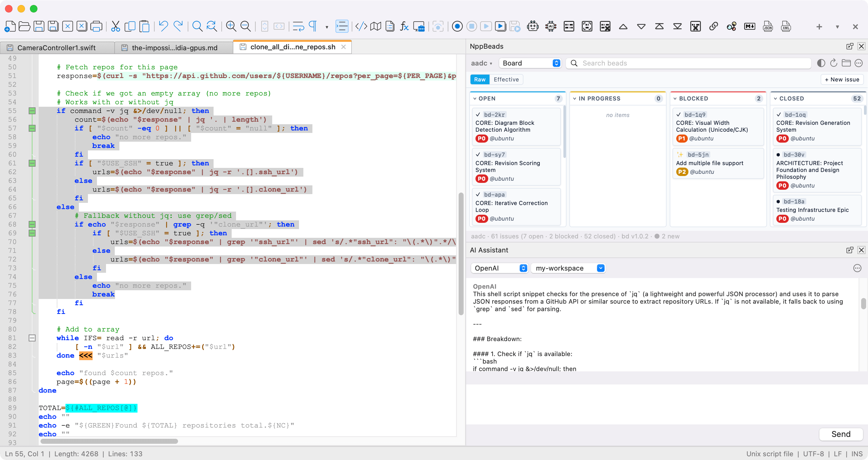Start macro recording button
The image size is (868, 460).
point(457,26)
